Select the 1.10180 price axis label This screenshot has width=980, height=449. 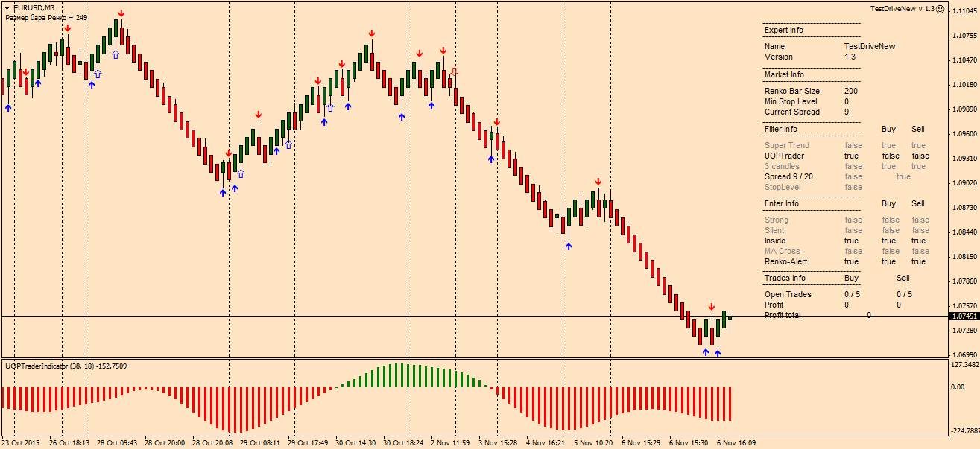(x=964, y=84)
